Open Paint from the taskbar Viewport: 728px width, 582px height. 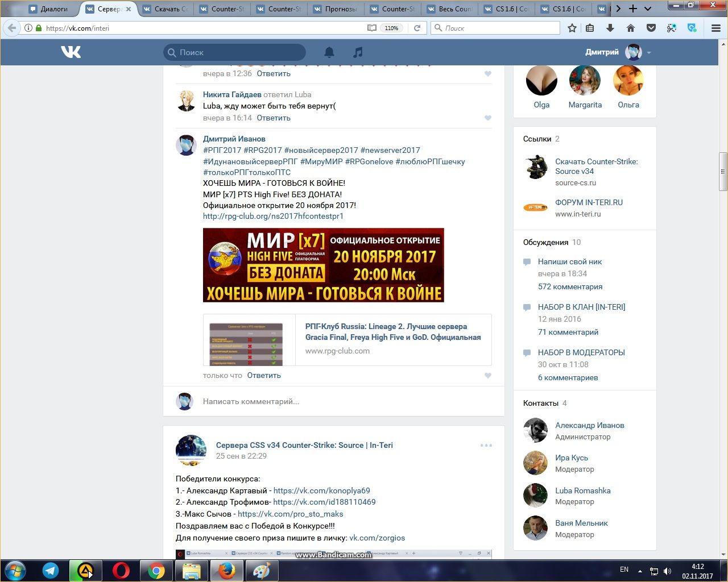pos(261,571)
